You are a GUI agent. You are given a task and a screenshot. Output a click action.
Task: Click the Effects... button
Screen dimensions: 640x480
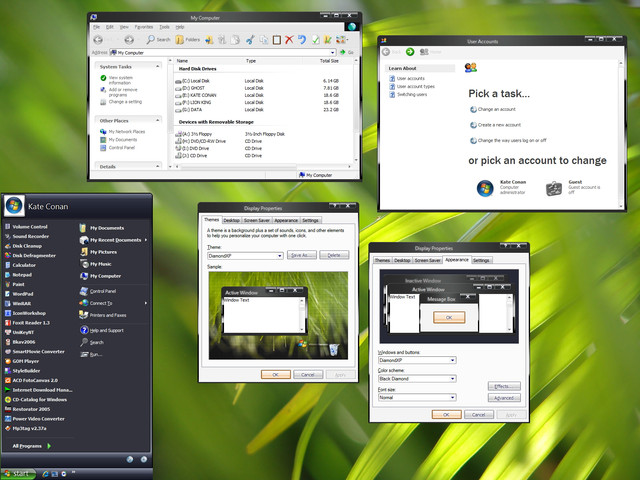(x=504, y=386)
